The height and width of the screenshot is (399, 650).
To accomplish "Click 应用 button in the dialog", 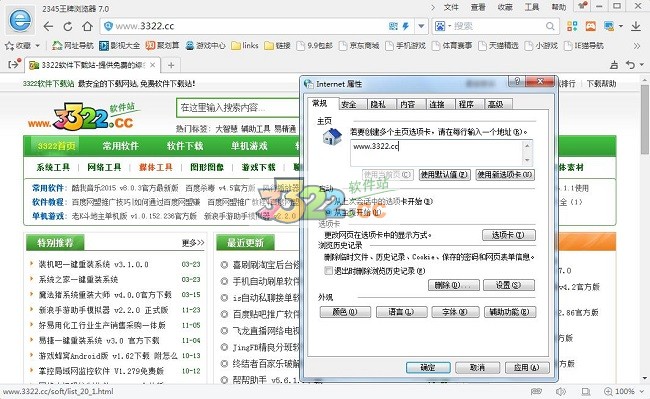I will pyautogui.click(x=527, y=368).
